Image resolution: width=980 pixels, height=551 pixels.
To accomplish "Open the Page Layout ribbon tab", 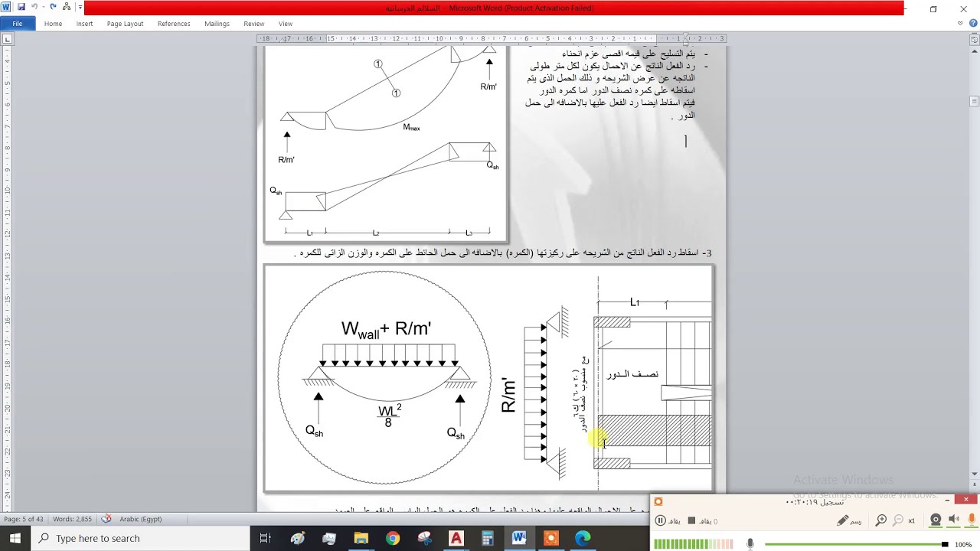I will pyautogui.click(x=125, y=24).
